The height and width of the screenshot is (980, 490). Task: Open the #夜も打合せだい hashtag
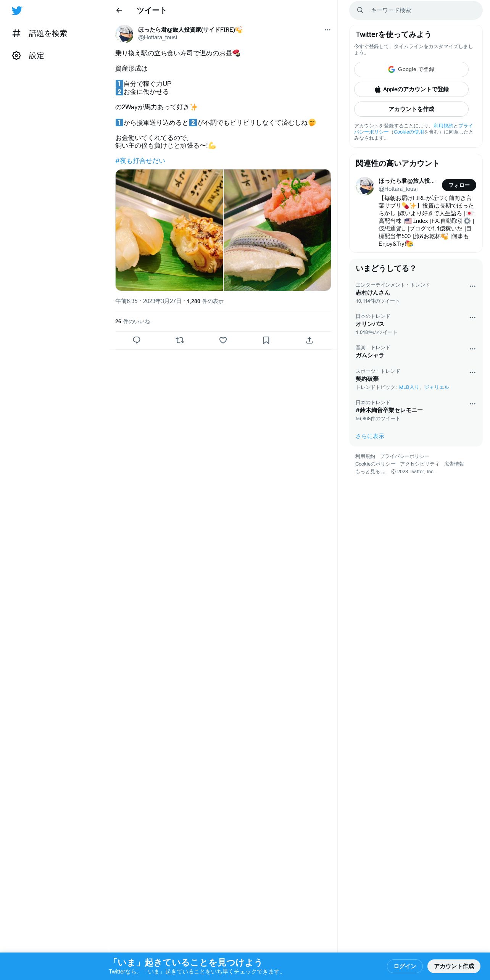click(140, 161)
